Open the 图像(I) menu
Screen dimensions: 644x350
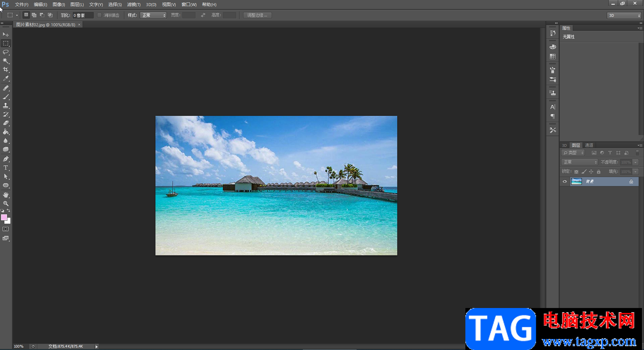point(59,5)
